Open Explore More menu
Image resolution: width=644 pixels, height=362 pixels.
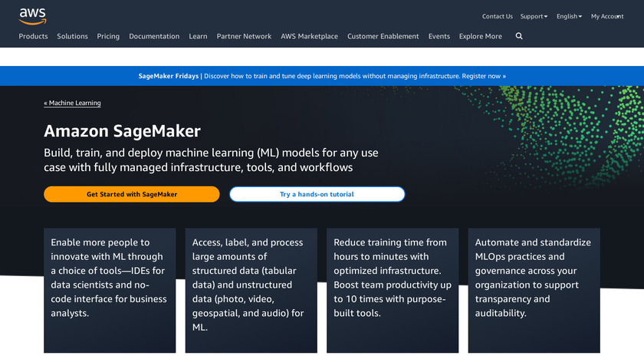coord(481,36)
